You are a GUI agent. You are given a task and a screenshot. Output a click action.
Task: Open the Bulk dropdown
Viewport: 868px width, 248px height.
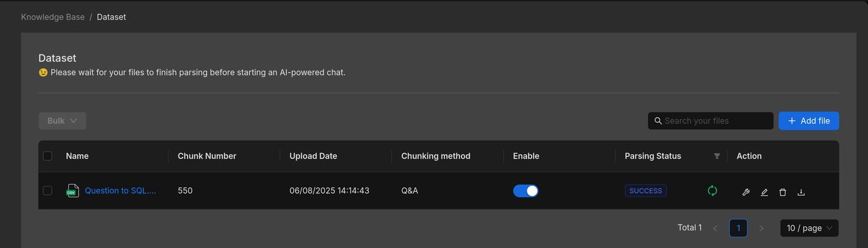click(x=62, y=121)
